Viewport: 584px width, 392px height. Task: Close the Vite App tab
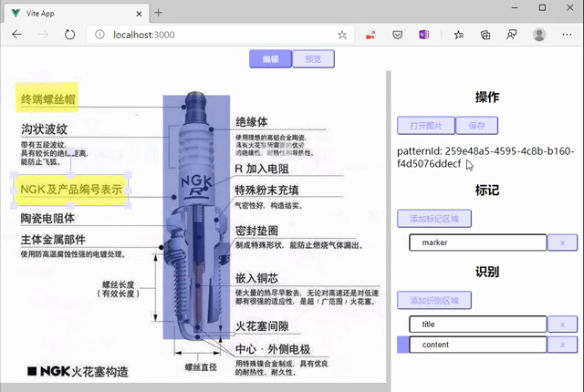139,14
